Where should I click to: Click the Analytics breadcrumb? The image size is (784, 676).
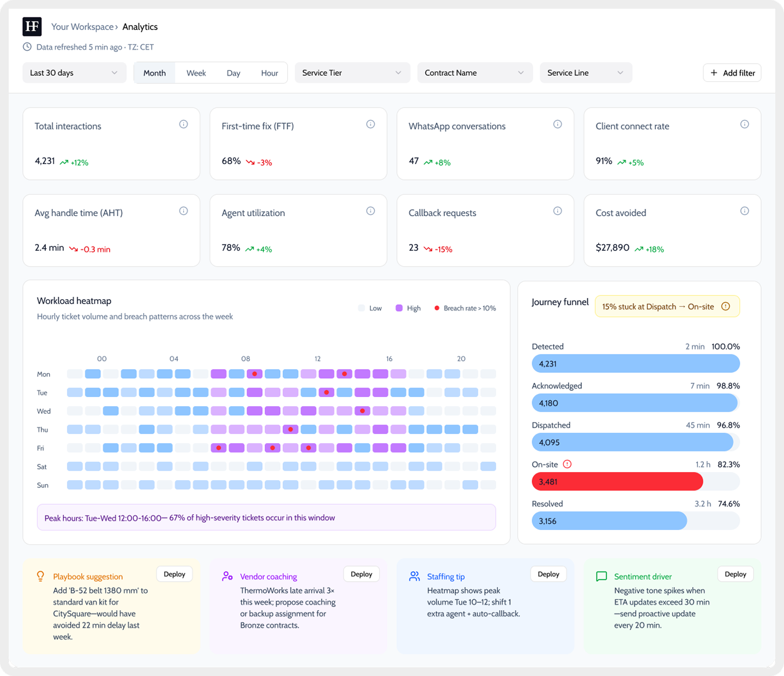(x=140, y=27)
